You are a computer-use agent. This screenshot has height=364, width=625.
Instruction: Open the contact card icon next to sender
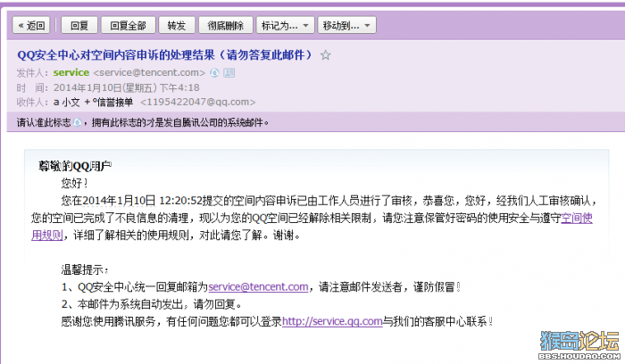[x=229, y=72]
